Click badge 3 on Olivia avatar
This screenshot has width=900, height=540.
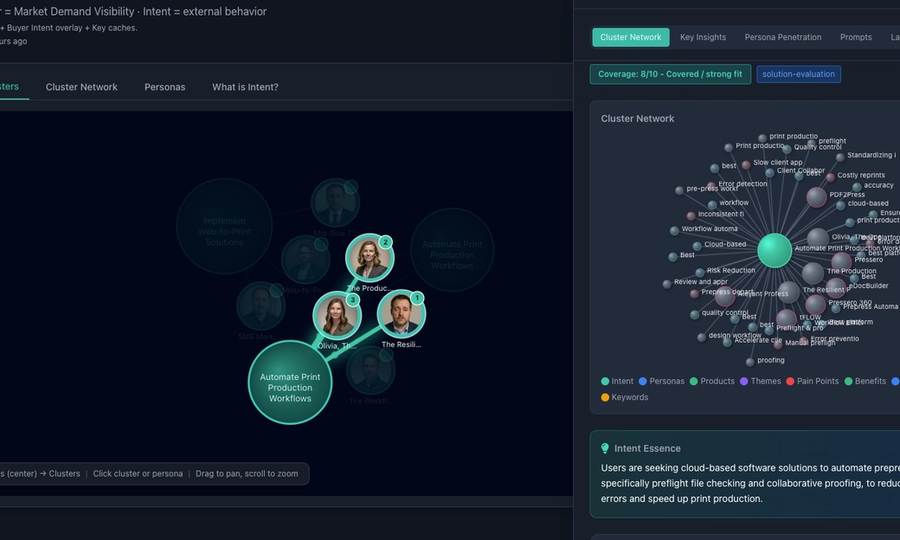pos(353,300)
